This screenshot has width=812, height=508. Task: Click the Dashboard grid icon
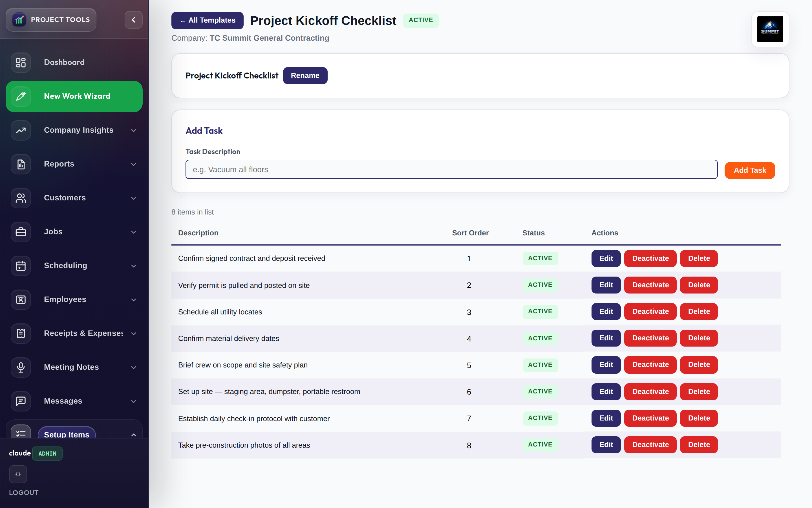(x=21, y=62)
